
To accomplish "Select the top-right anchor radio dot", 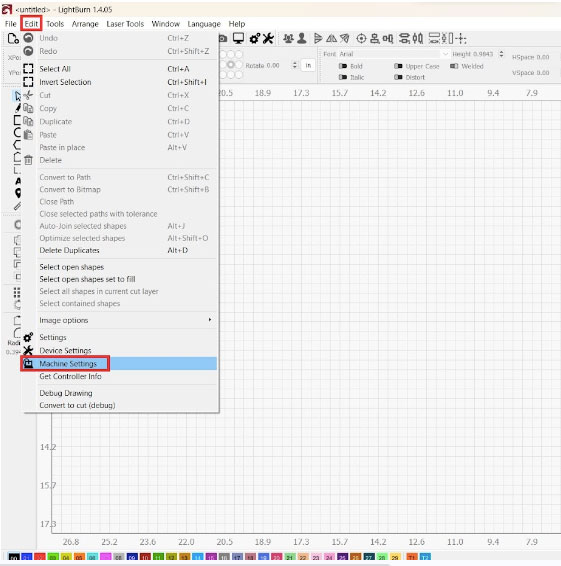I will (x=239, y=55).
